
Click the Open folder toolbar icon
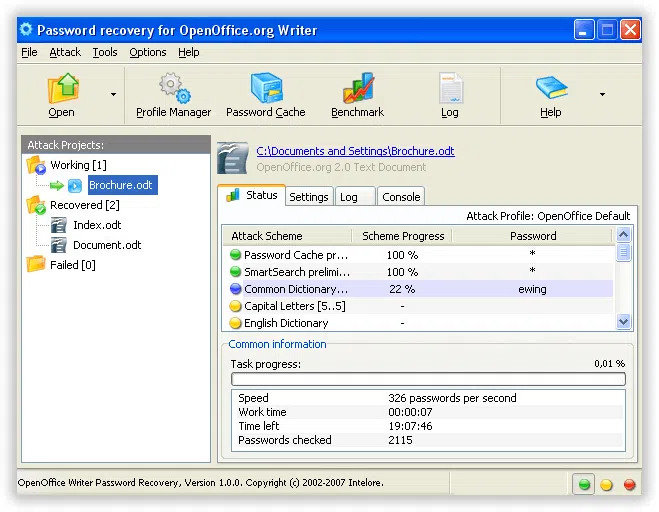point(63,88)
